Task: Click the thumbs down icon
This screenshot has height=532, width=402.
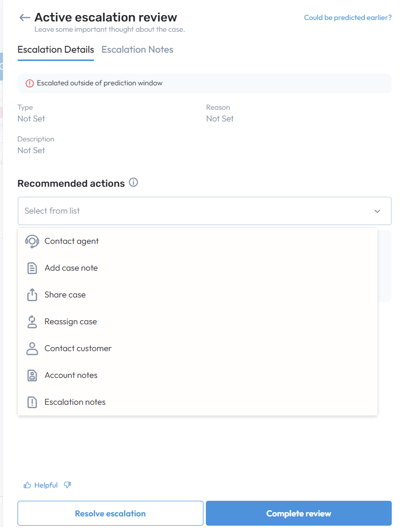Action: coord(67,485)
